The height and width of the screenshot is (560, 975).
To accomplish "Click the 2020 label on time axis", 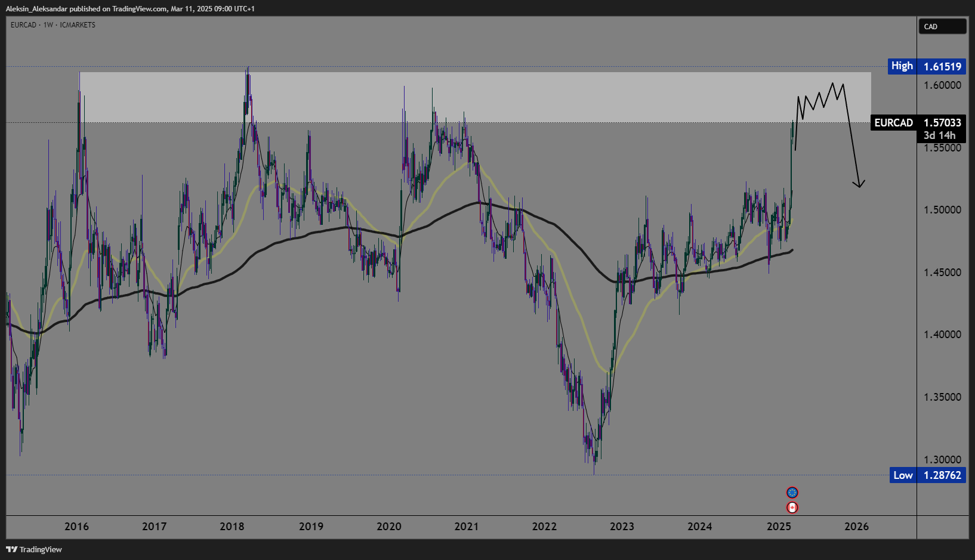I will pyautogui.click(x=389, y=527).
